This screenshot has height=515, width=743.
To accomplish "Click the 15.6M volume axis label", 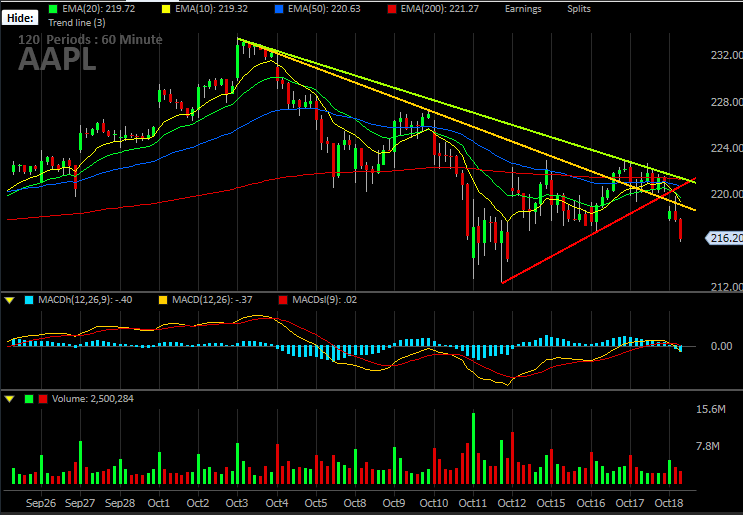I will pos(711,409).
